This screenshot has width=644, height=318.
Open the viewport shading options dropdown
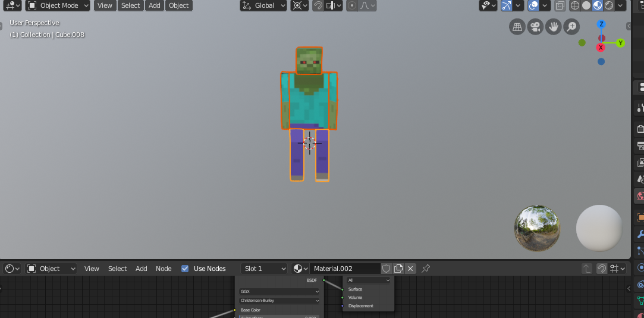click(x=621, y=5)
